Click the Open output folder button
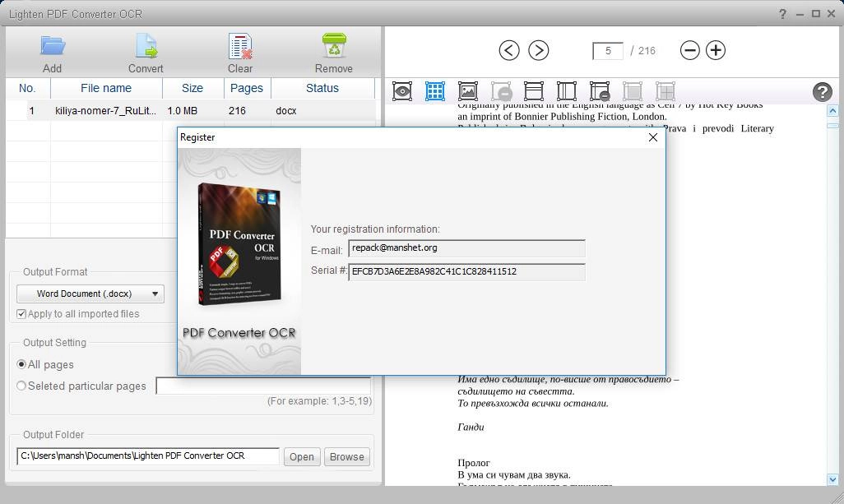The width and height of the screenshot is (844, 504). [x=301, y=456]
